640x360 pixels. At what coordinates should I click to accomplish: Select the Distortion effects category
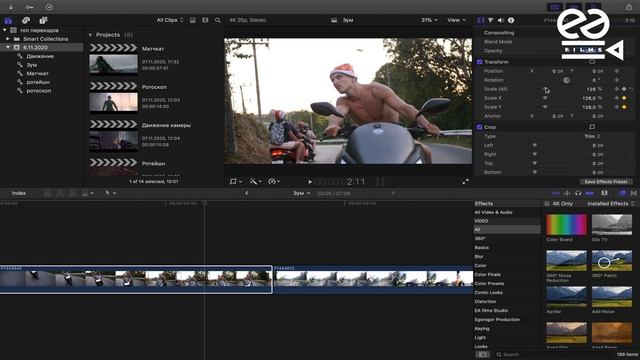coord(485,302)
